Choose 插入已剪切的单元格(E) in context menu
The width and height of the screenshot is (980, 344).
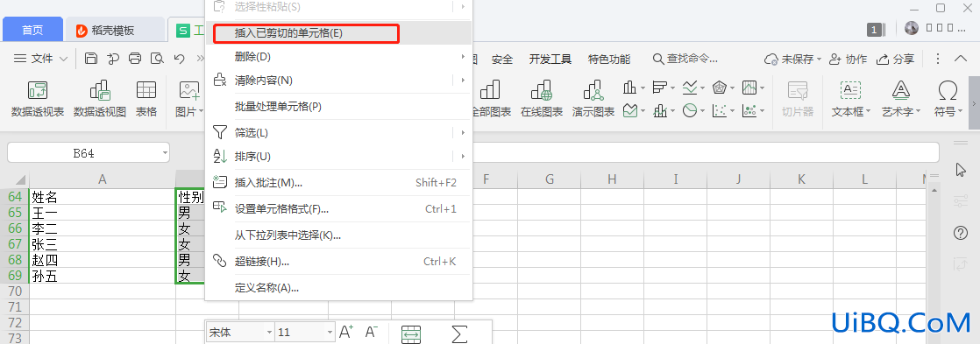pyautogui.click(x=338, y=33)
